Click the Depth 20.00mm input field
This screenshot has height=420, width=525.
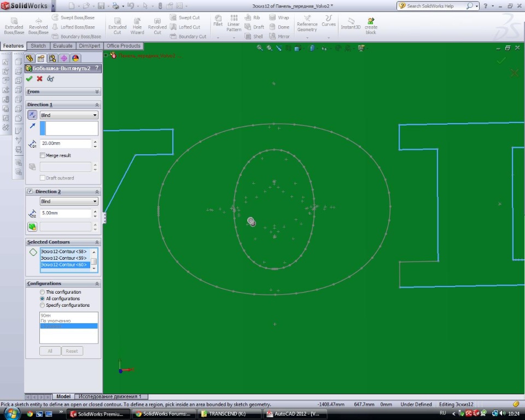[65, 143]
